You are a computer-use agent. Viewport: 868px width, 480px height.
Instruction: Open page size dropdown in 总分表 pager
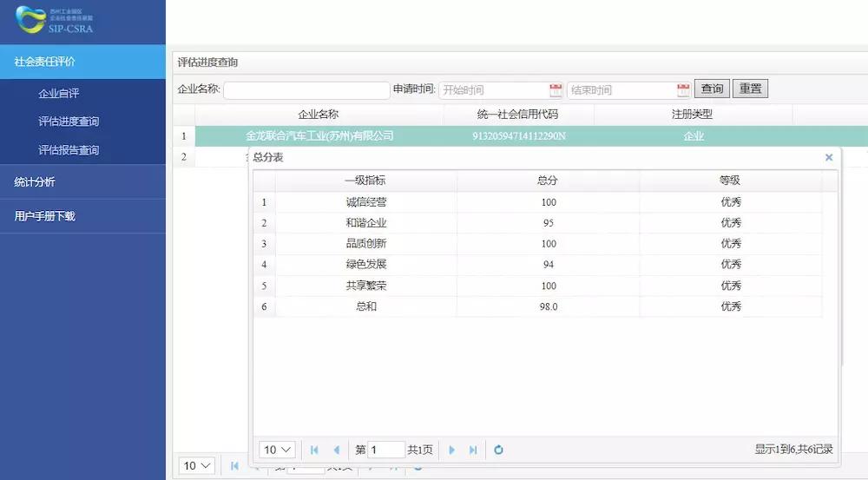coord(278,450)
